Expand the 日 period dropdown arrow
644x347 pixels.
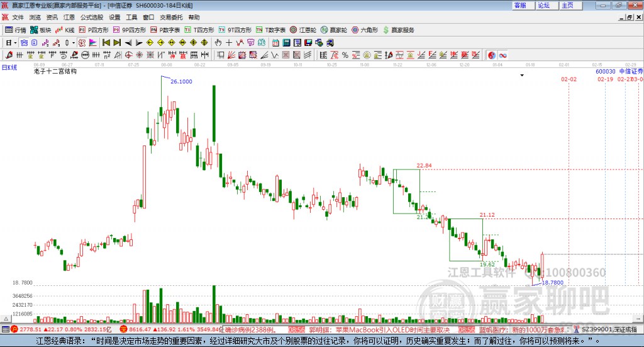tap(15, 43)
